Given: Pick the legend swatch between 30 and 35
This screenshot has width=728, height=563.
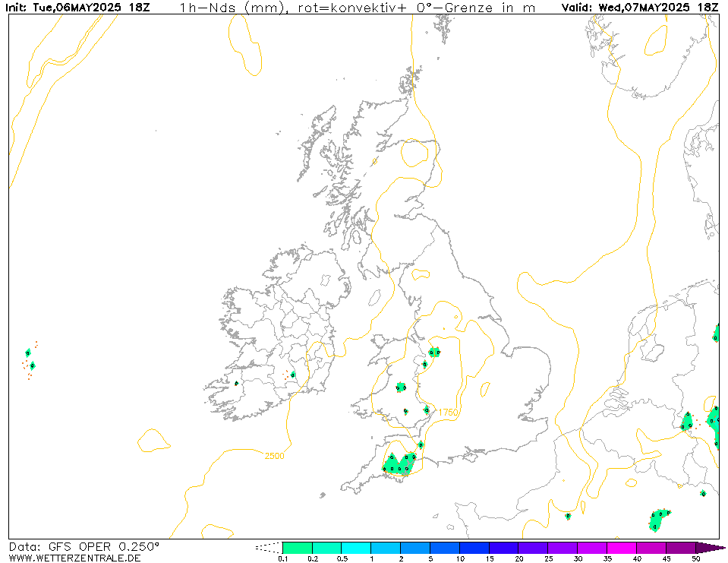Looking at the screenshot, I should (x=592, y=548).
